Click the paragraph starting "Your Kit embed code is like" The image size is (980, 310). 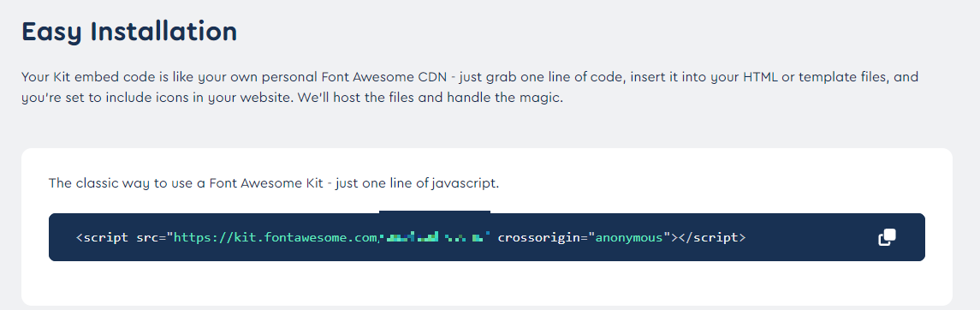470,87
